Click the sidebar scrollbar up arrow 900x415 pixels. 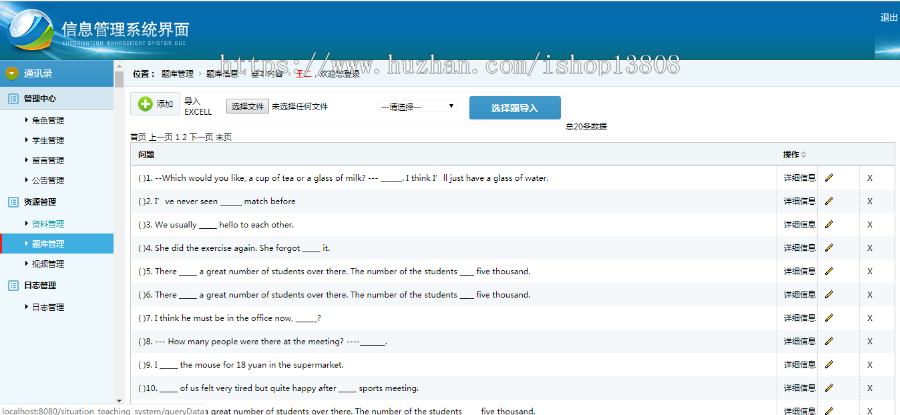[x=119, y=67]
